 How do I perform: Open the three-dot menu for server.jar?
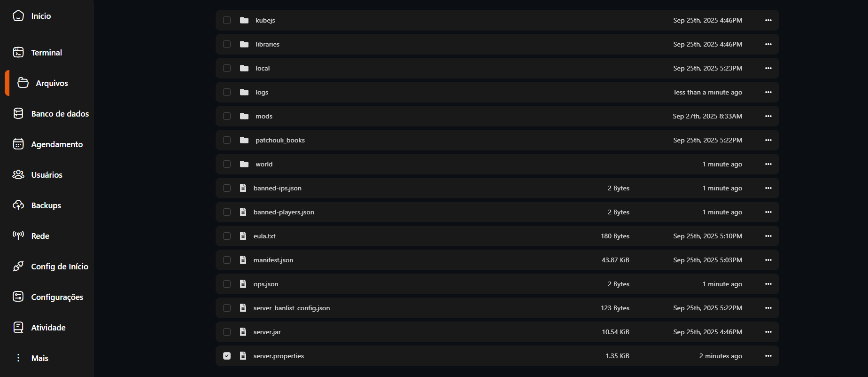(x=768, y=332)
